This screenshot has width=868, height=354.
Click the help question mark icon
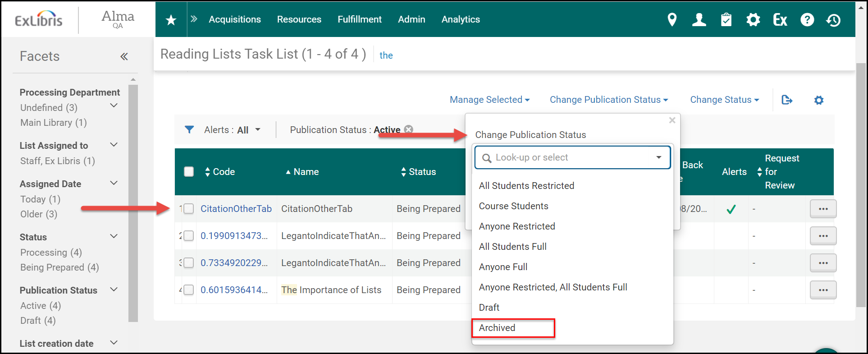[807, 20]
